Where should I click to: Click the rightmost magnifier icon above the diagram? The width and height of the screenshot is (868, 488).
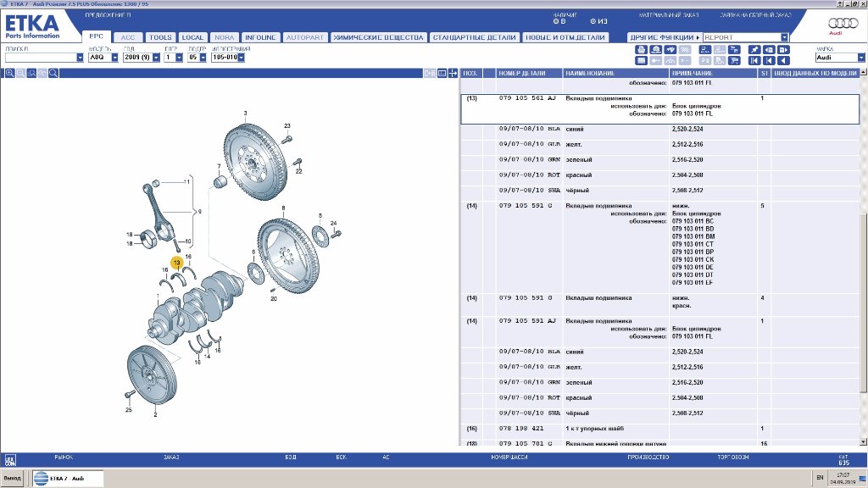[53, 74]
